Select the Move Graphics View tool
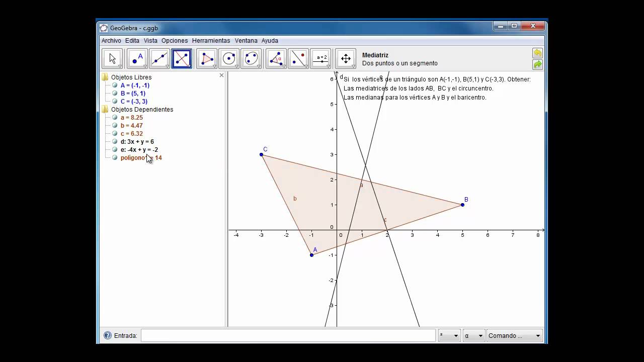 pos(346,58)
